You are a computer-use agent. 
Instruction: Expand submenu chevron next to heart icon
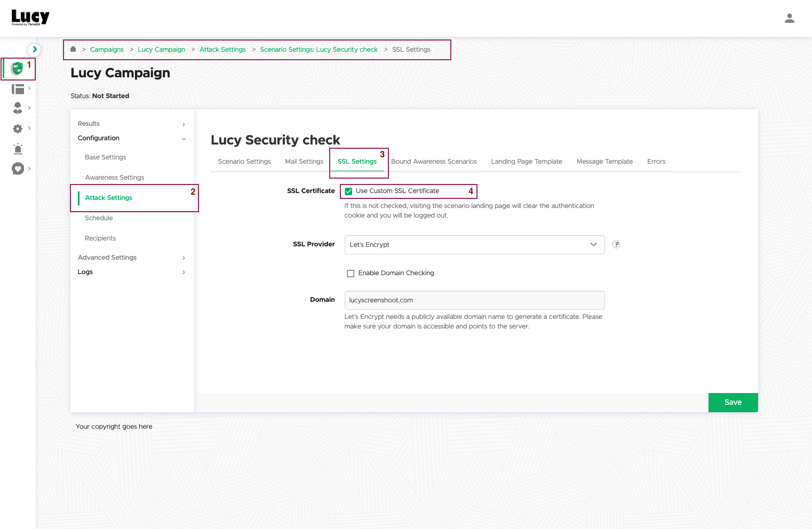(29, 169)
